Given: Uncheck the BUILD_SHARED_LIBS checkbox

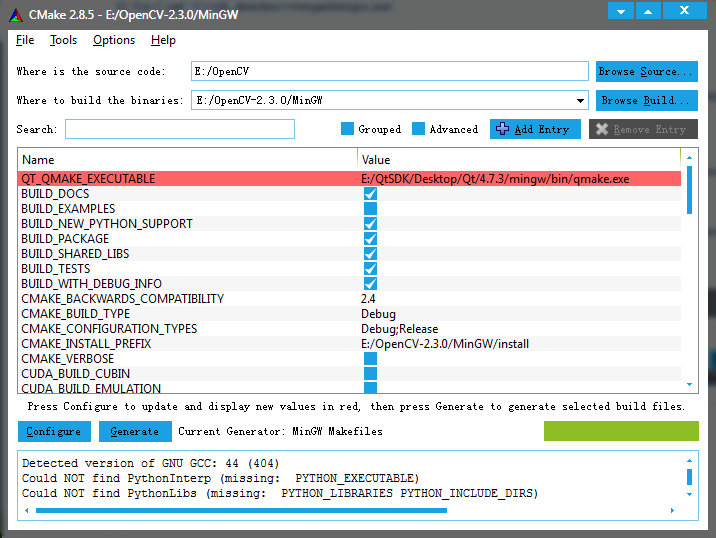Looking at the screenshot, I should (370, 254).
